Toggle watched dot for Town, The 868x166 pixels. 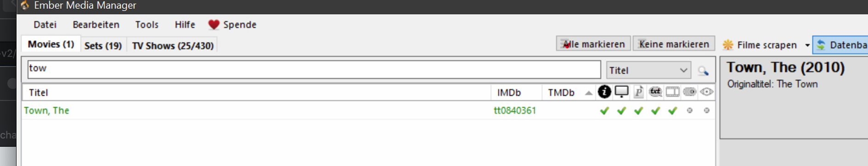coord(706,111)
